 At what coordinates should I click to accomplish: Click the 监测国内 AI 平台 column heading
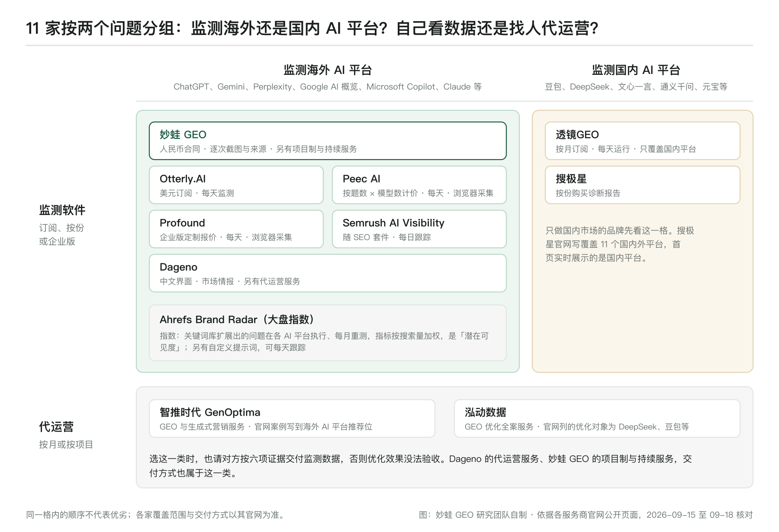[636, 70]
